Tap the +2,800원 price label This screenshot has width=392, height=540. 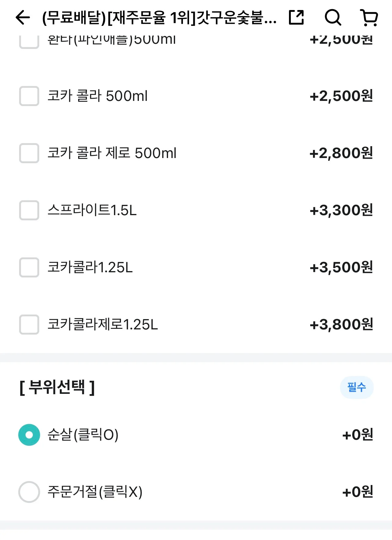coord(341,153)
